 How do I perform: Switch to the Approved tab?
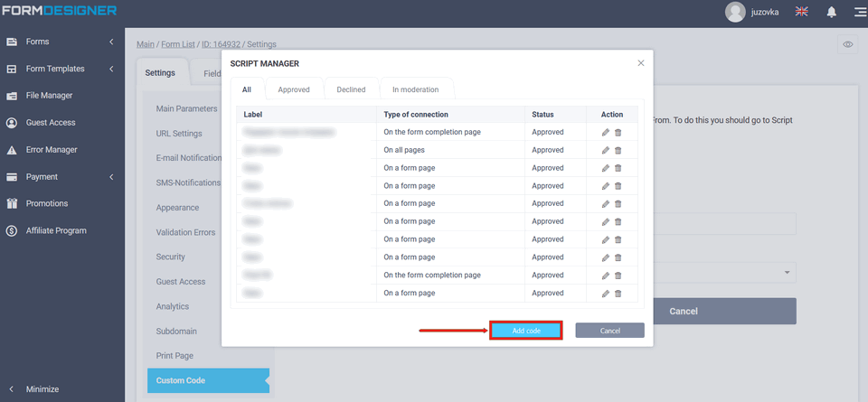click(x=294, y=89)
